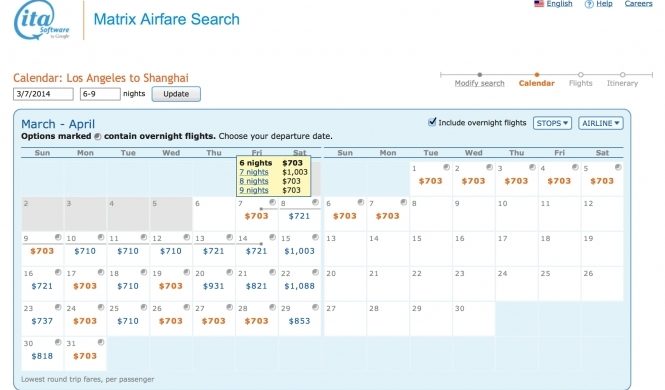Click the Update button
The width and height of the screenshot is (665, 390).
pos(176,94)
